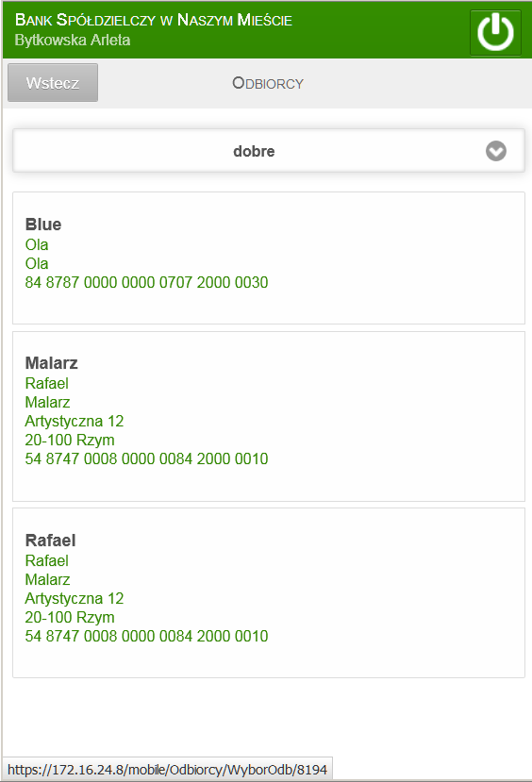Click the Odbiorcy page title
The height and width of the screenshot is (782, 532).
[268, 83]
